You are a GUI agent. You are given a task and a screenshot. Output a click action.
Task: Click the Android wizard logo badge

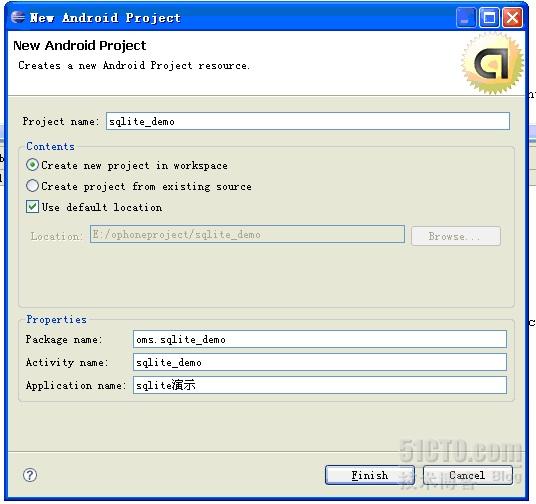[492, 63]
